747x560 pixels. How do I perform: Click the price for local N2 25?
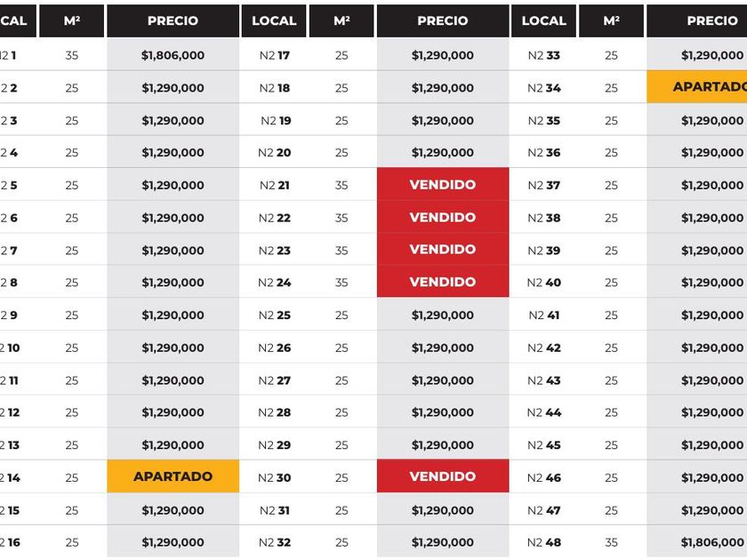pyautogui.click(x=443, y=316)
